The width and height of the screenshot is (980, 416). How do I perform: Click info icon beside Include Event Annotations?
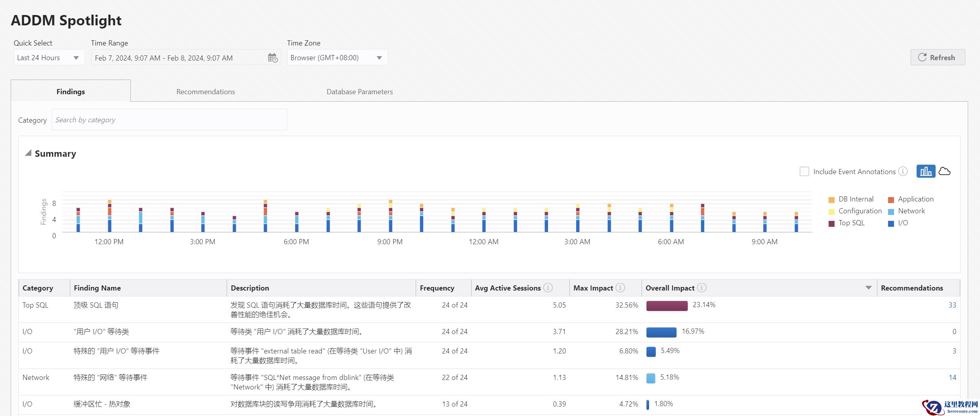(x=903, y=171)
